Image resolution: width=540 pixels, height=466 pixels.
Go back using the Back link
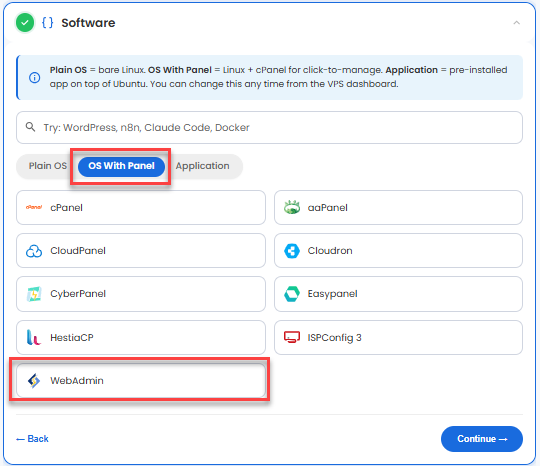coord(32,439)
